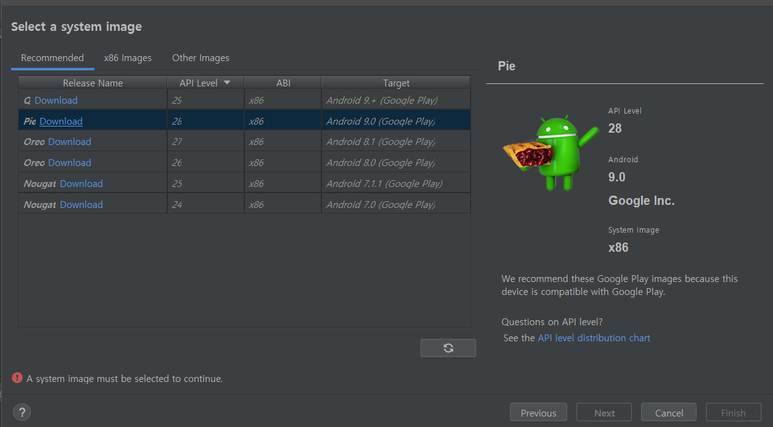Click the refresh icon button below the table

pyautogui.click(x=448, y=348)
